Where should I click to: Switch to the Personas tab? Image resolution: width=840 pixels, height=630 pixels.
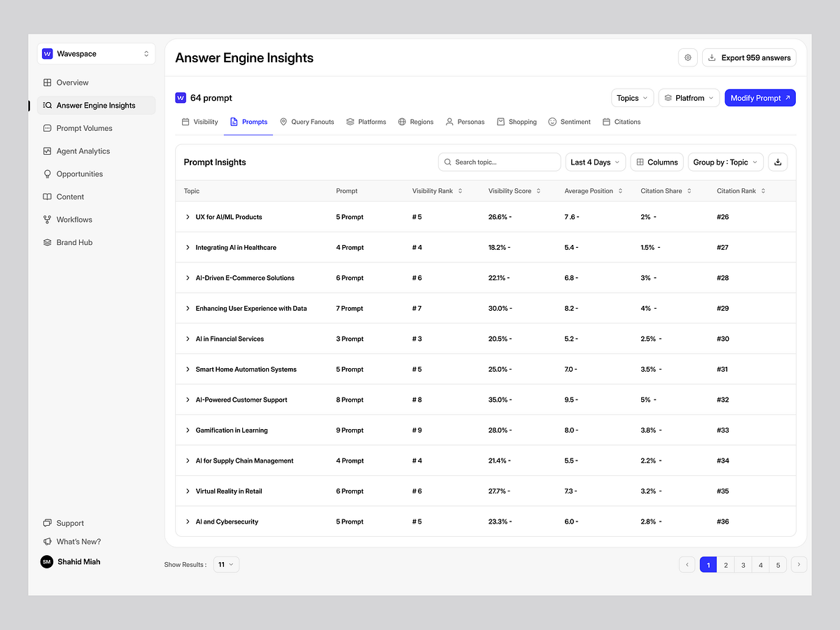click(465, 122)
